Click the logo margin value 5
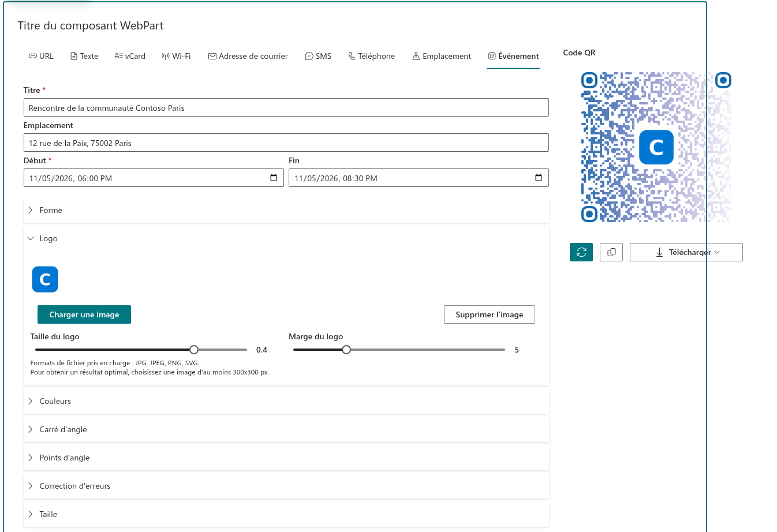777x532 pixels. coord(517,350)
